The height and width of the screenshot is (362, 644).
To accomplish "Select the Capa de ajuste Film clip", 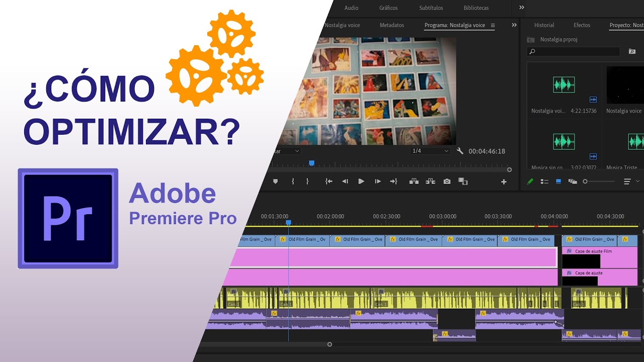I will click(599, 257).
